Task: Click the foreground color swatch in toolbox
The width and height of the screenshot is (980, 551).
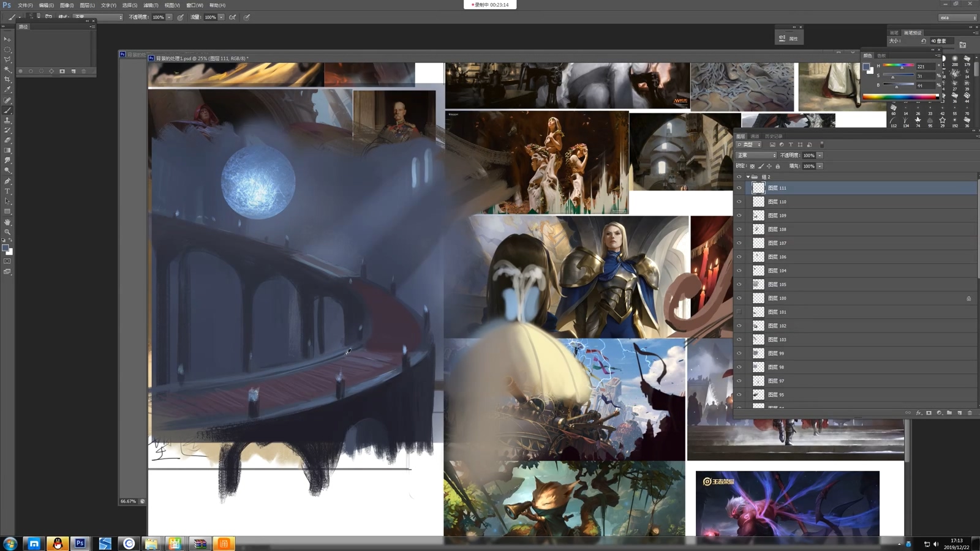Action: 5,249
